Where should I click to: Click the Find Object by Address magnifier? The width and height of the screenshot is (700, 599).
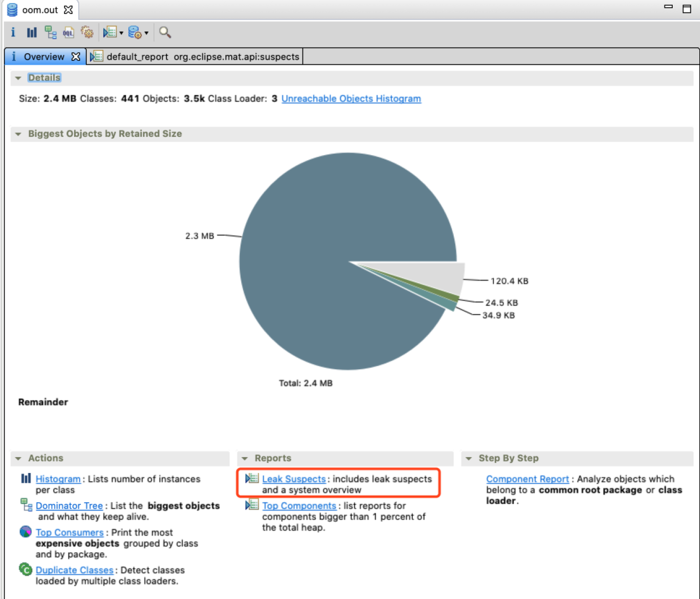click(165, 32)
